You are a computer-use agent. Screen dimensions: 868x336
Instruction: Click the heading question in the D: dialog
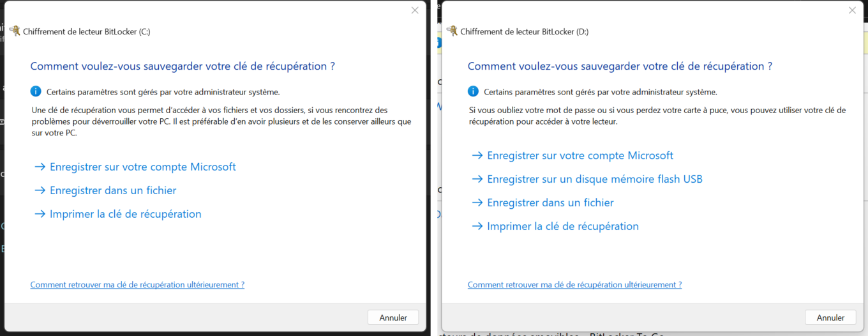(x=620, y=66)
